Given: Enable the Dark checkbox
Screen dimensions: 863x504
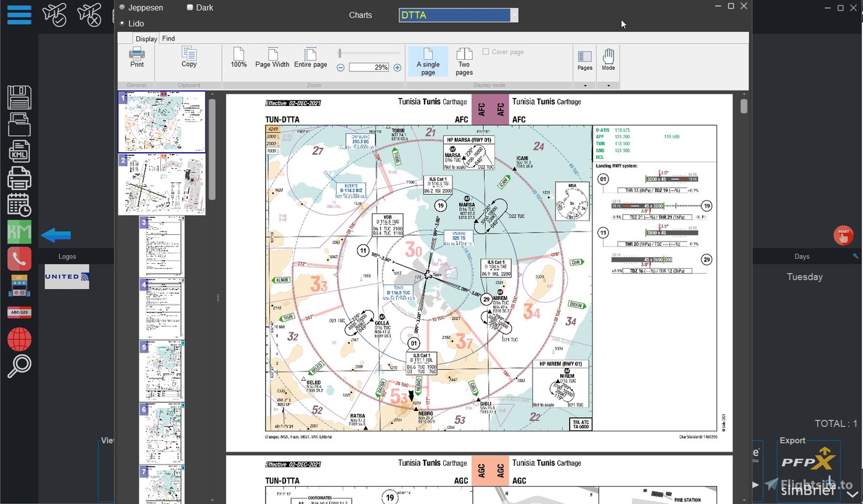Looking at the screenshot, I should 190,7.
